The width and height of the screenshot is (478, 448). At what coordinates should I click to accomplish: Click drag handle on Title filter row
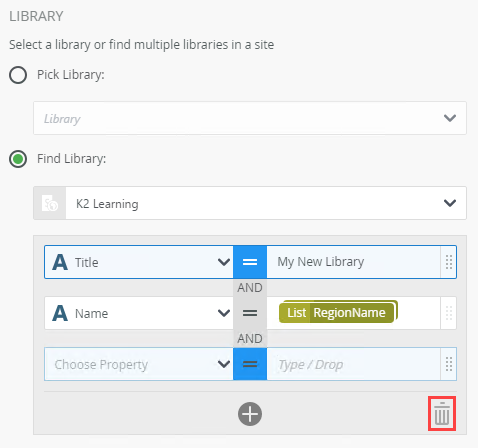click(449, 262)
